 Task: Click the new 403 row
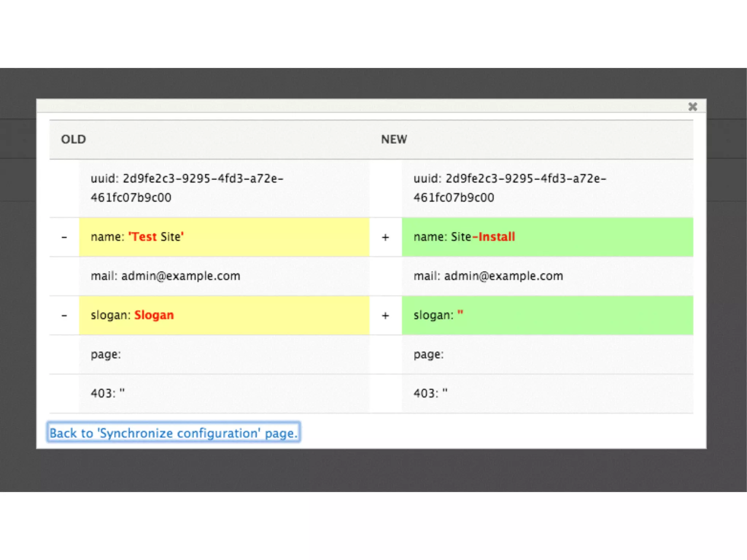point(430,393)
